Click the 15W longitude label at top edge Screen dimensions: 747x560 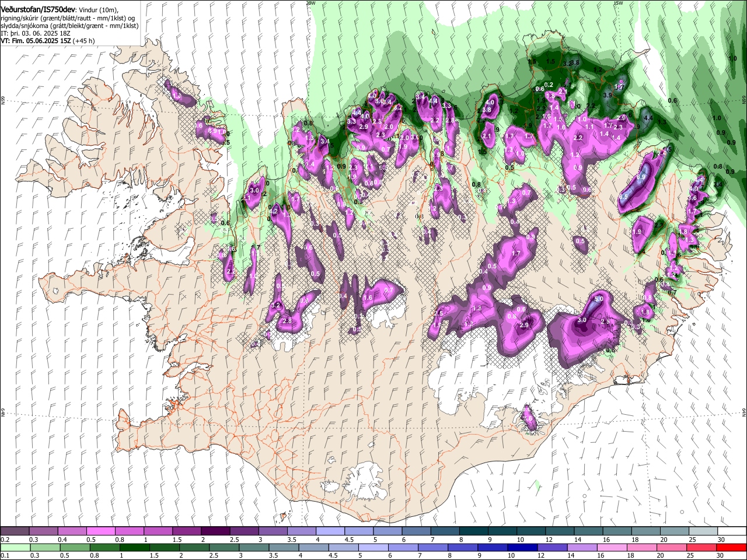tap(620, 2)
